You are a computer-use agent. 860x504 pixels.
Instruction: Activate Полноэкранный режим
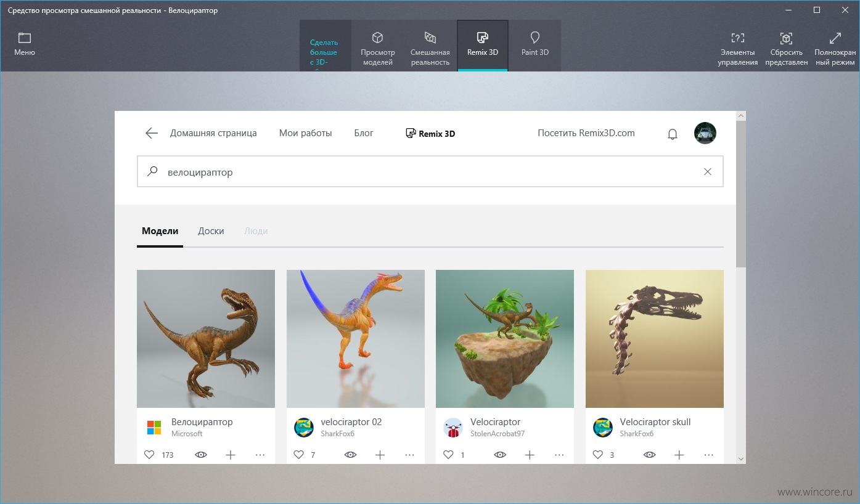point(835,48)
